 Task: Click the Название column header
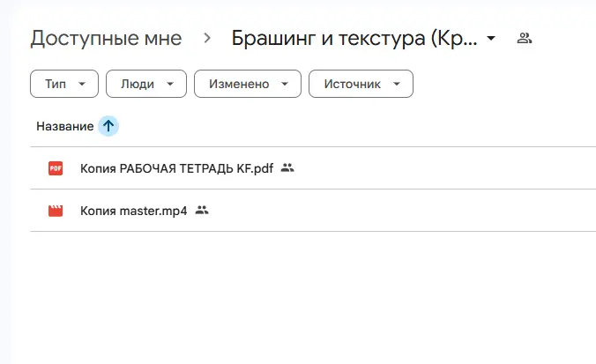point(64,126)
